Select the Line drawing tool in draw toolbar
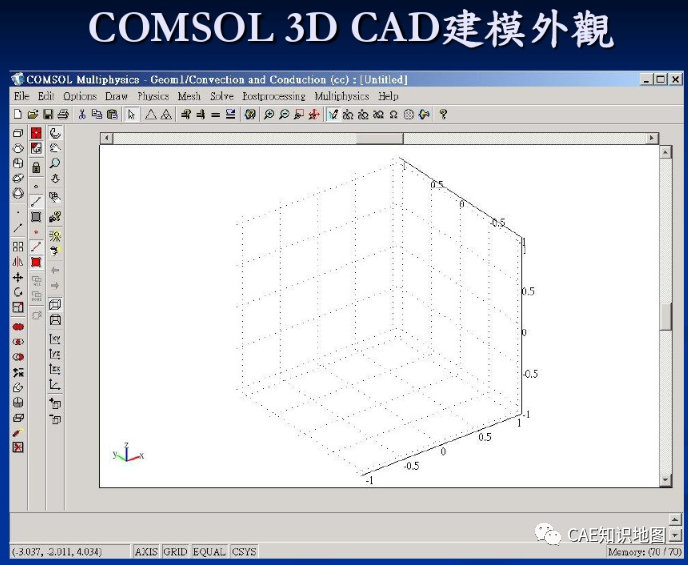This screenshot has width=688, height=565. tap(18, 228)
